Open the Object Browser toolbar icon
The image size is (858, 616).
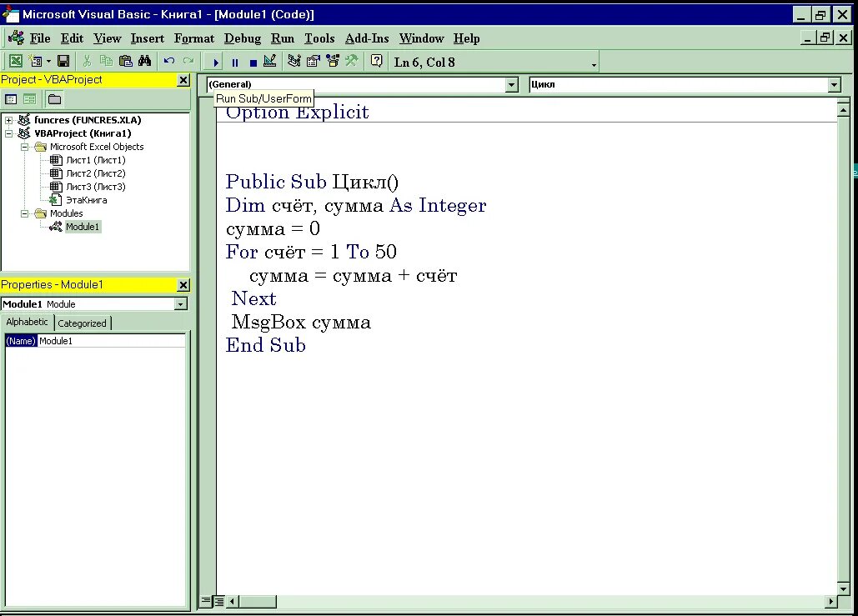333,62
